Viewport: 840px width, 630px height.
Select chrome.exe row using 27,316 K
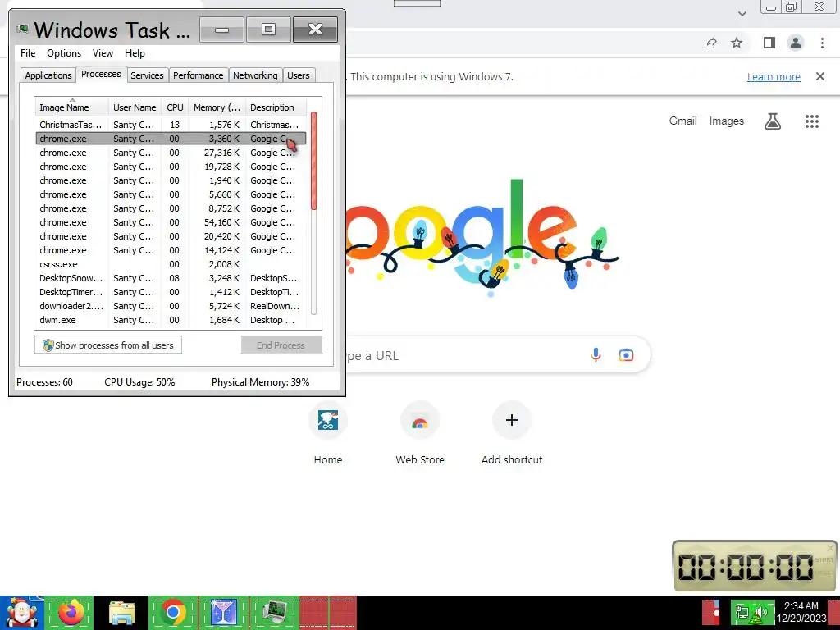coord(171,153)
